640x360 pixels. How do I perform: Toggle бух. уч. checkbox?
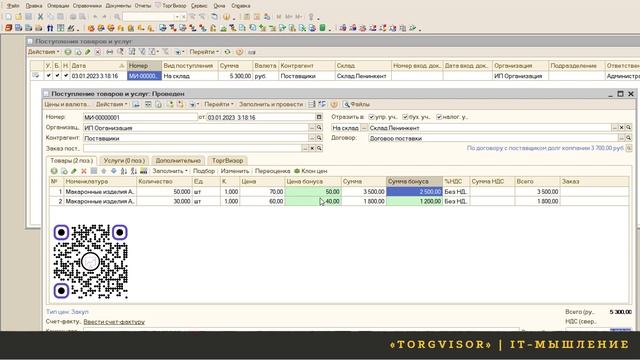click(x=405, y=117)
